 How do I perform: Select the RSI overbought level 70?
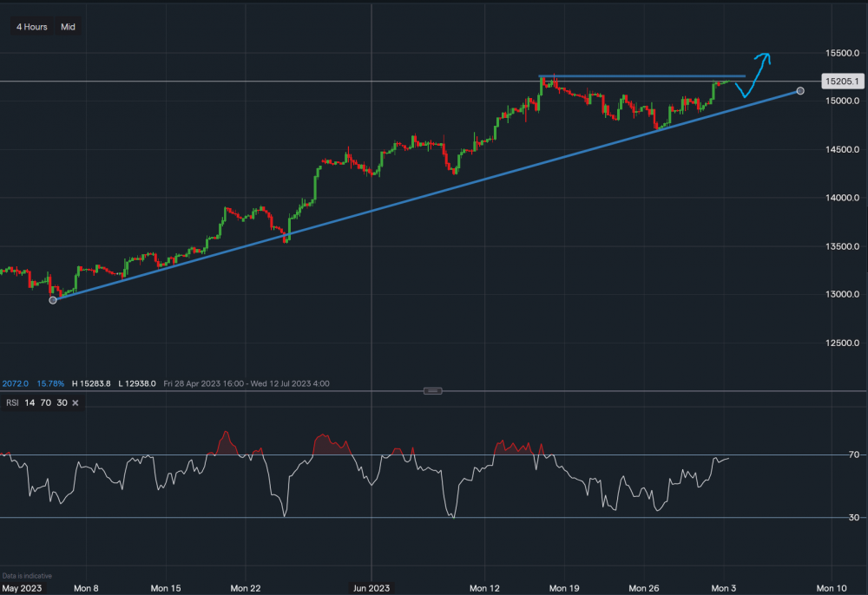click(x=45, y=402)
